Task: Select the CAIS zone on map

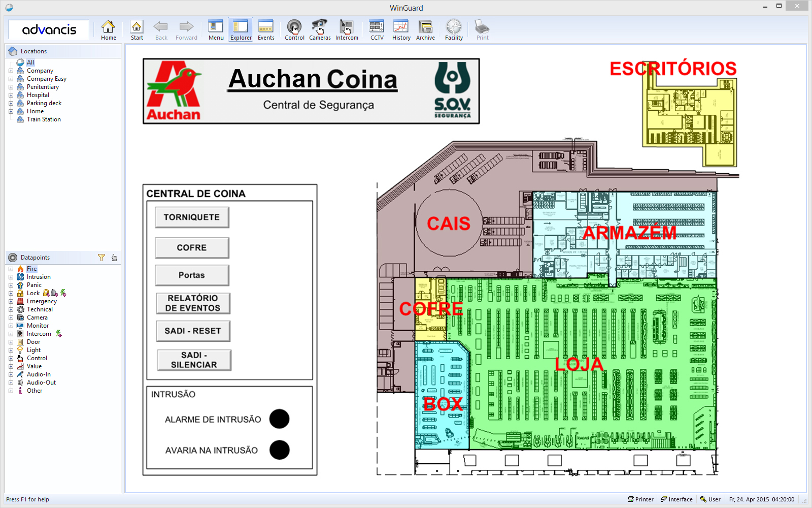Action: (449, 224)
